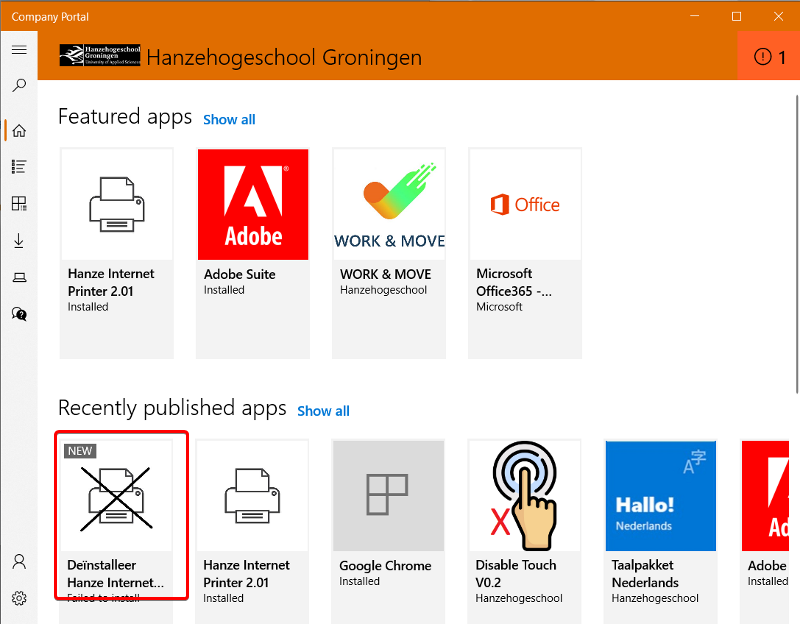Select Microsoft Office365 app tile
The height and width of the screenshot is (624, 800).
point(525,252)
